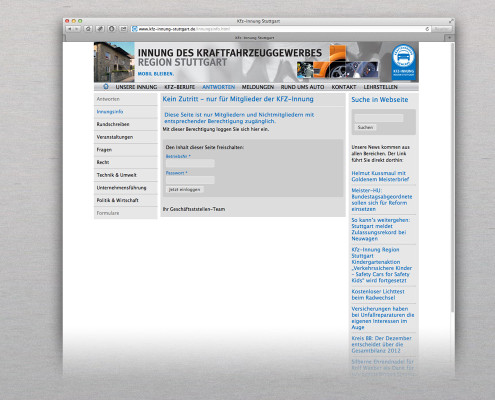Select Politik & Wirtschaft in sidebar

(x=126, y=200)
